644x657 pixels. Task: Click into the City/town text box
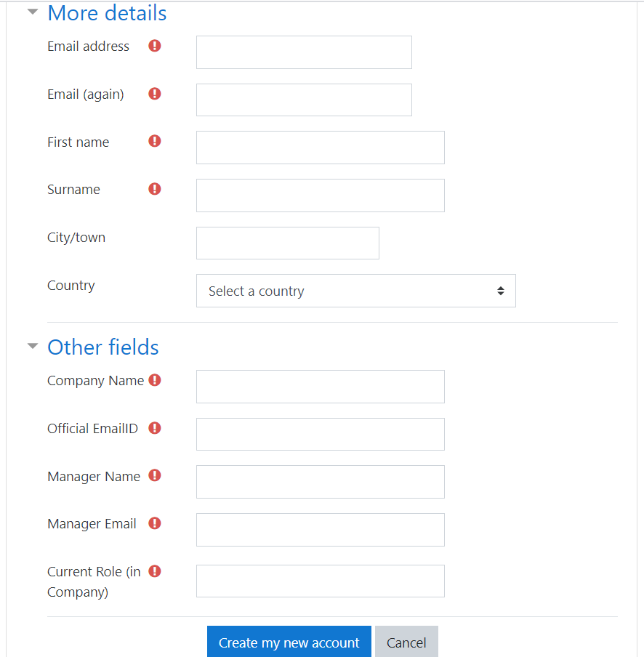point(287,243)
